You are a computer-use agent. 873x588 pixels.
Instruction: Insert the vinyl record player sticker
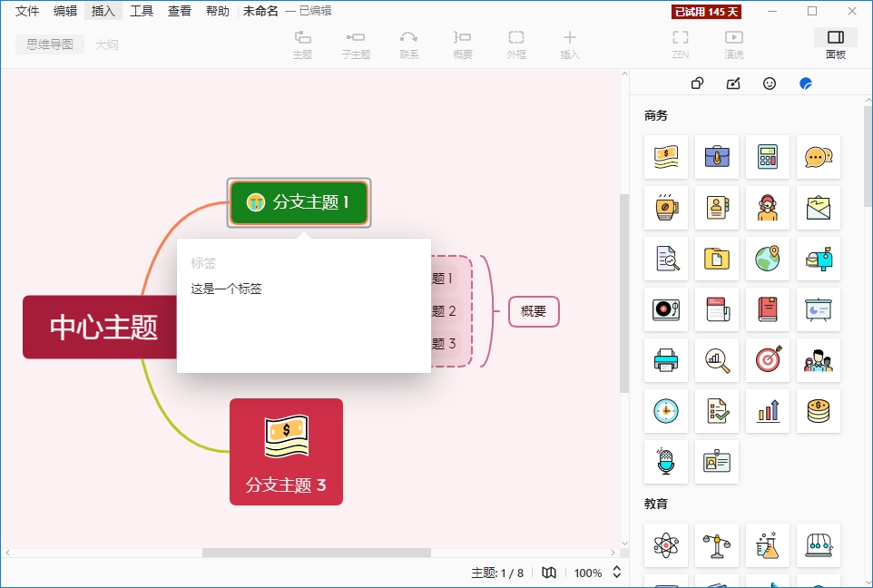[x=666, y=309]
